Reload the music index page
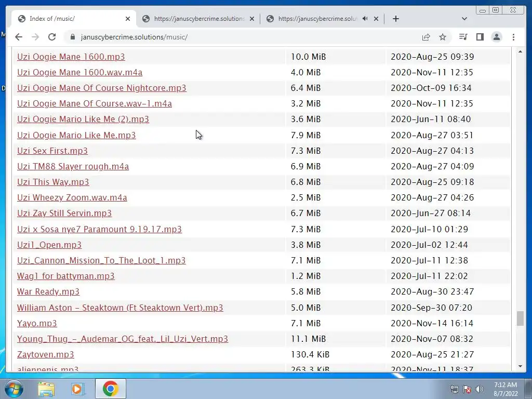This screenshot has height=399, width=532. 52,37
